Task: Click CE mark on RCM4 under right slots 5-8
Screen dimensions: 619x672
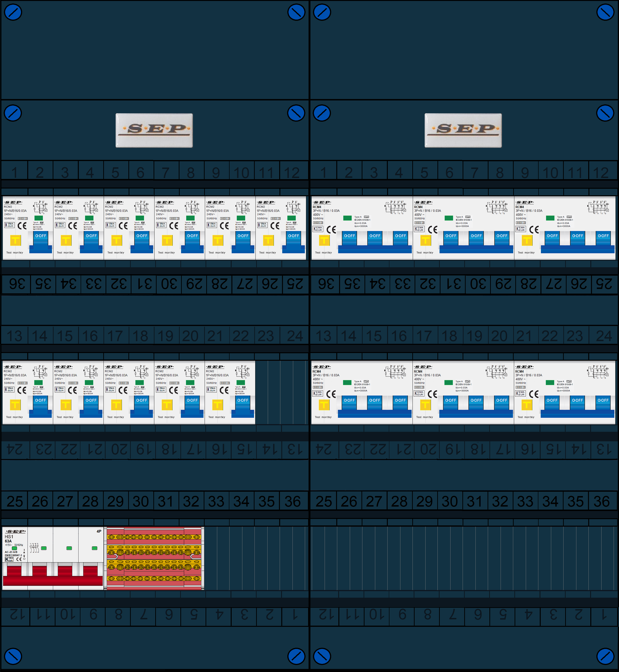Action: (x=433, y=230)
